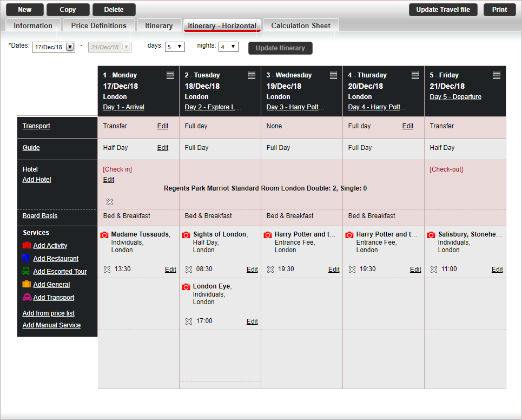
Task: Expand the days count dropdown
Action: (175, 47)
